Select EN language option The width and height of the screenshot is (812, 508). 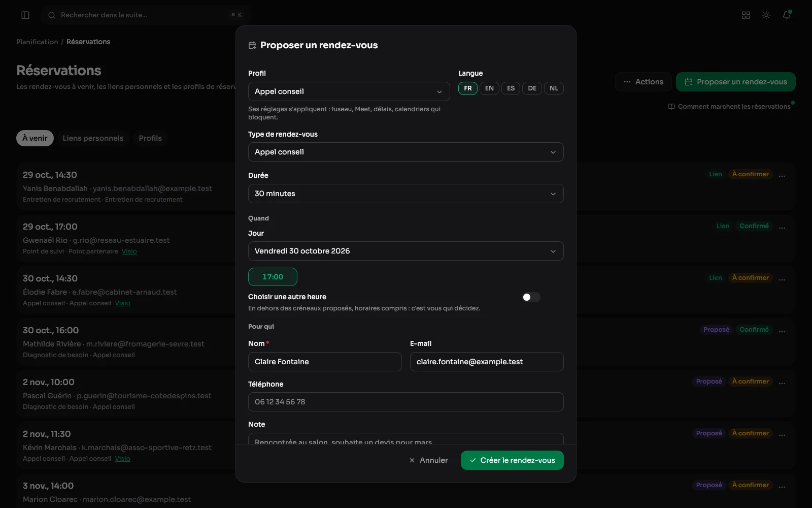[489, 88]
